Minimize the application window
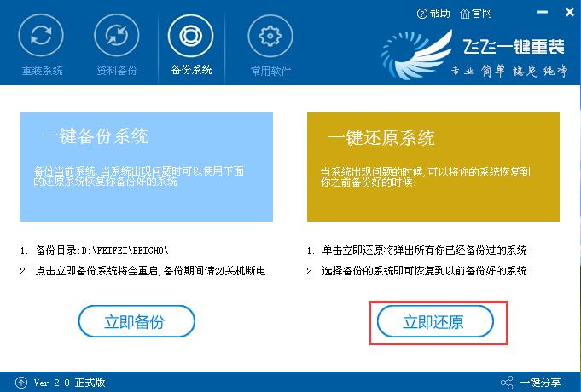This screenshot has height=392, width=581. click(543, 12)
